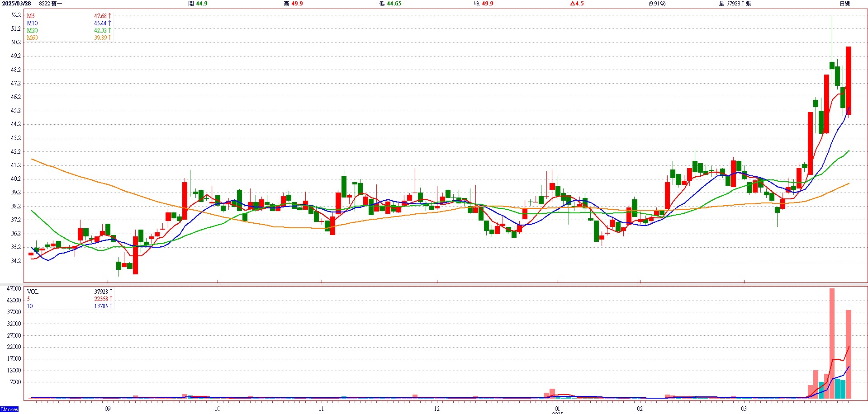868x414 pixels.
Task: Click the date 2025/03/28 in header
Action: pyautogui.click(x=17, y=4)
